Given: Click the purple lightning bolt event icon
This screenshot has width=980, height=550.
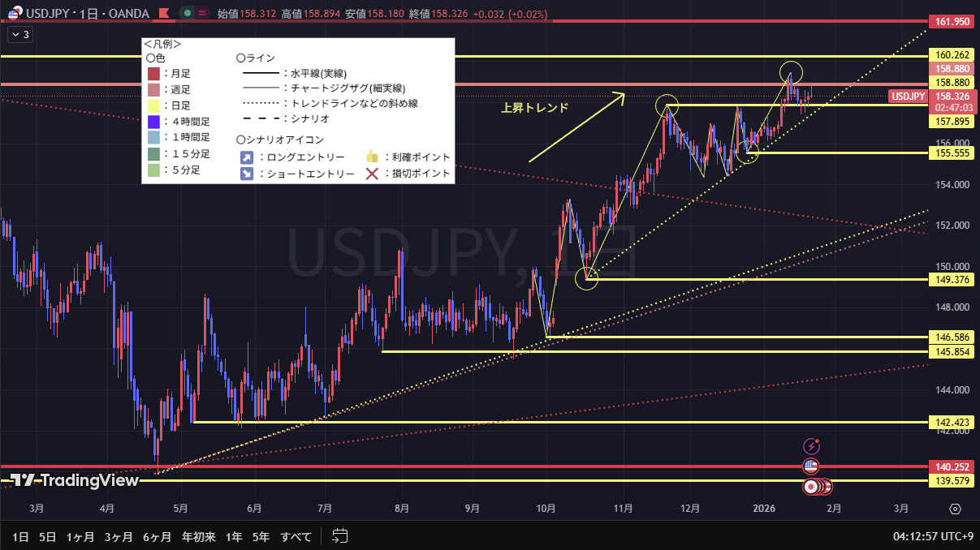Looking at the screenshot, I should click(811, 446).
